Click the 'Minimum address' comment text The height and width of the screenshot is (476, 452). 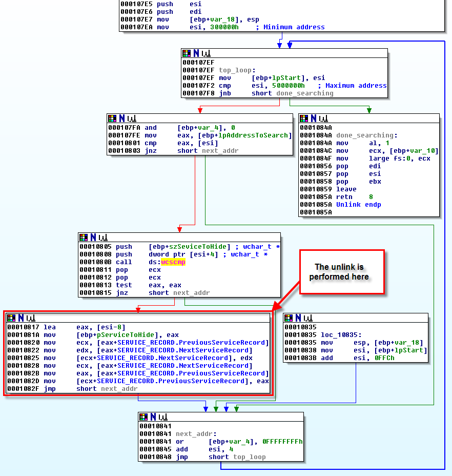[294, 27]
